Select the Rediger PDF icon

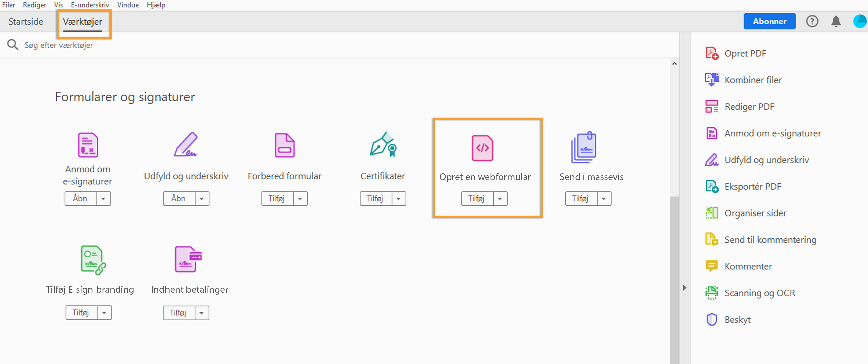coord(712,106)
